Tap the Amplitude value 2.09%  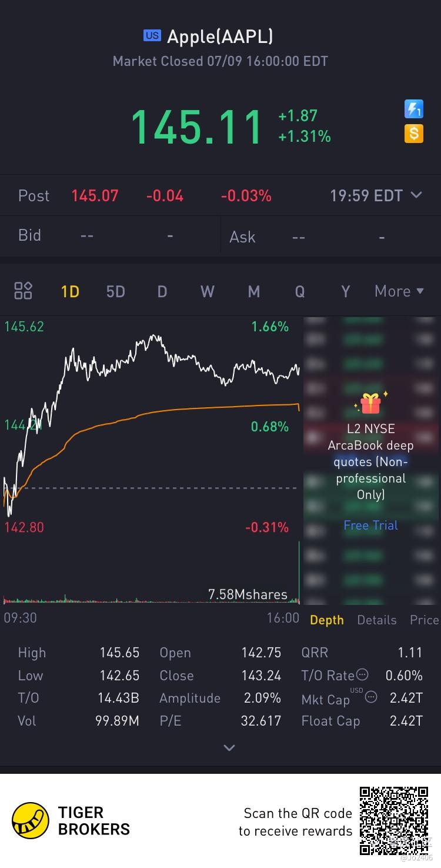point(262,698)
